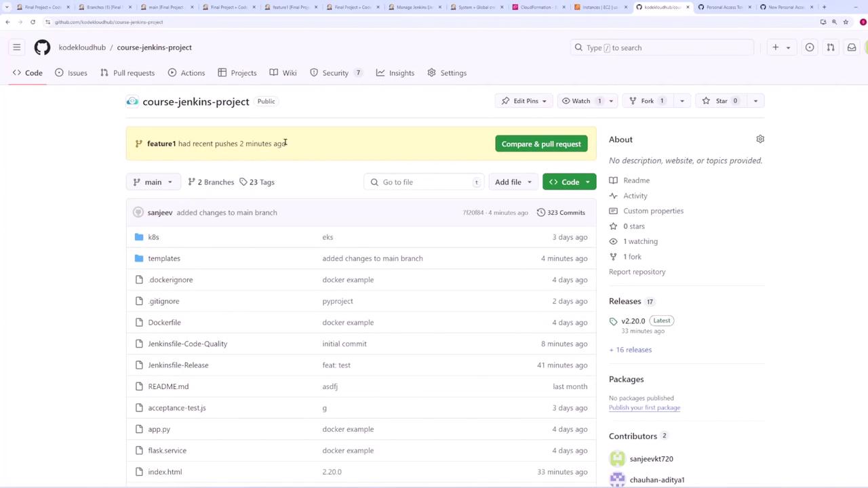This screenshot has width=868, height=488.
Task: Expand the caret next to the Fork button
Action: 682,101
